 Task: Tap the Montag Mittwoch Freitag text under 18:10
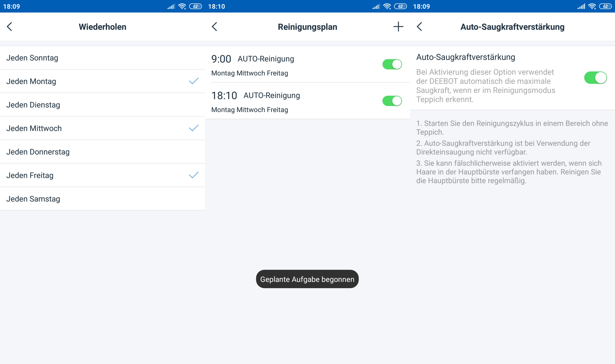click(x=250, y=110)
